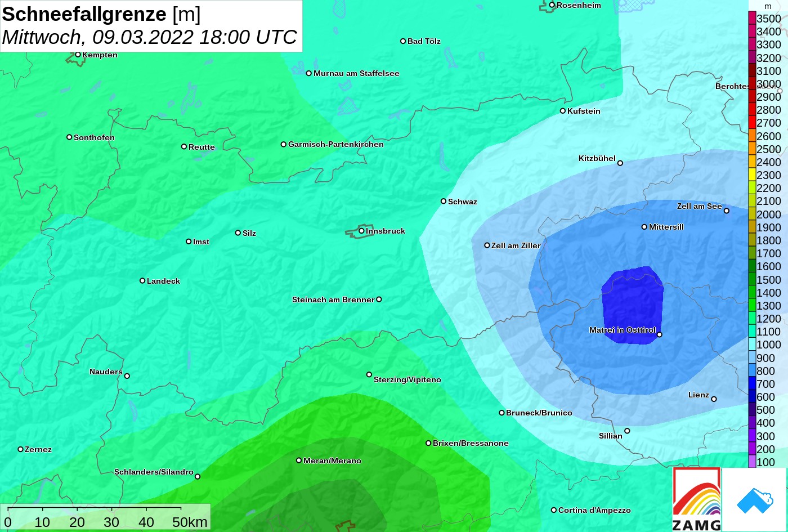Click the Silz marker dot
The width and height of the screenshot is (788, 532).
[238, 233]
